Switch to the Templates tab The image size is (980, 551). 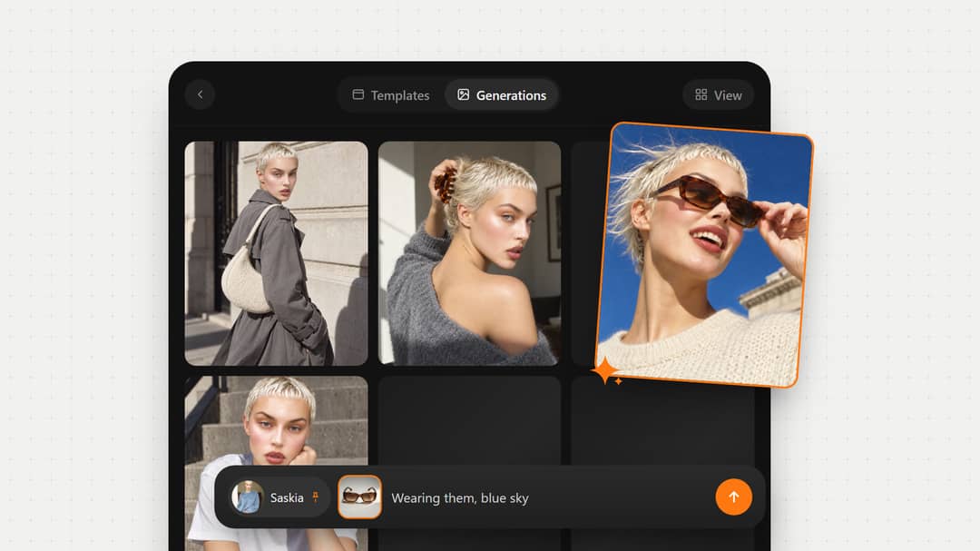click(391, 95)
